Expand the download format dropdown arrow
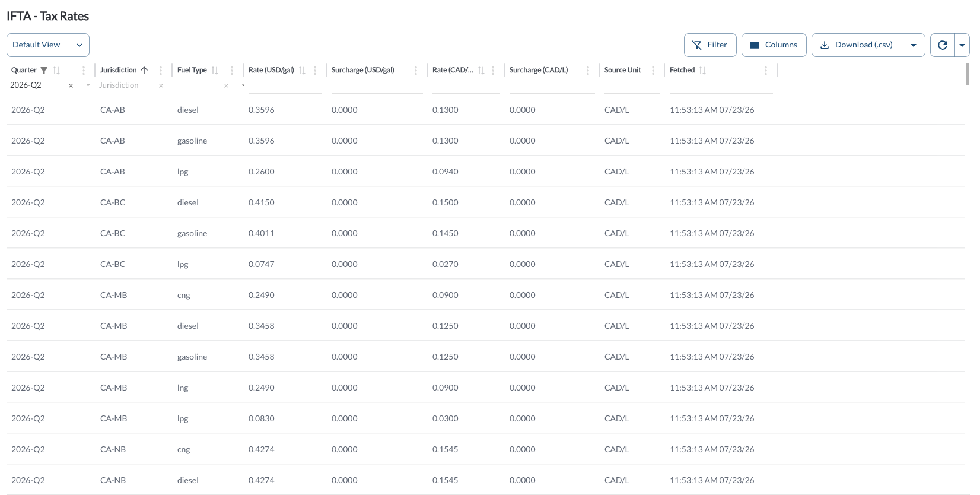This screenshot has width=980, height=495. pyautogui.click(x=914, y=45)
